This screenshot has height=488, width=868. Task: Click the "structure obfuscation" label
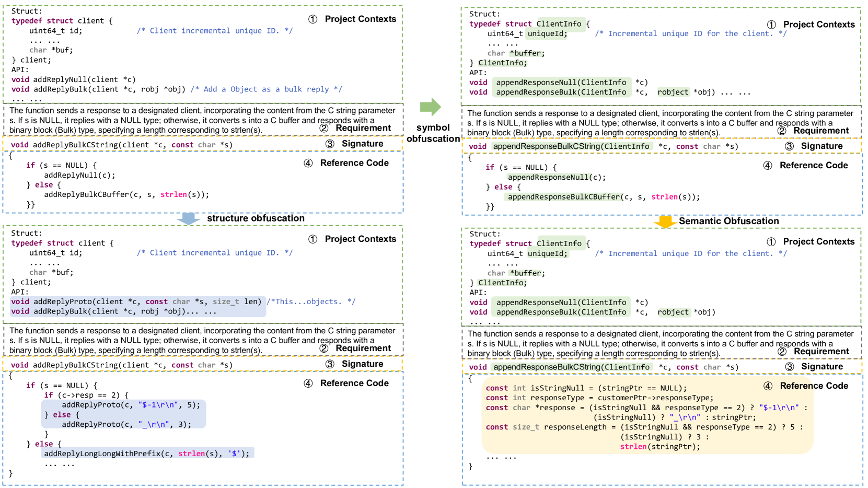coord(256,218)
